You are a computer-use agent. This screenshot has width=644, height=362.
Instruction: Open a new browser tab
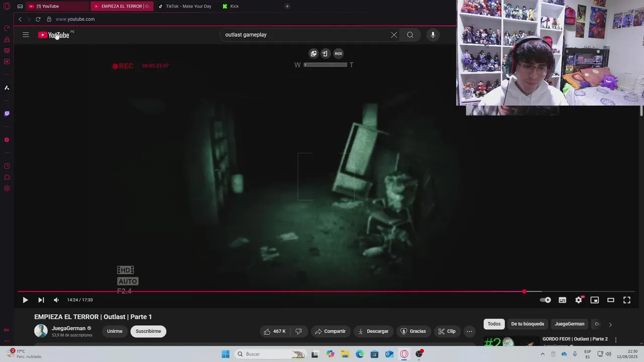287,6
